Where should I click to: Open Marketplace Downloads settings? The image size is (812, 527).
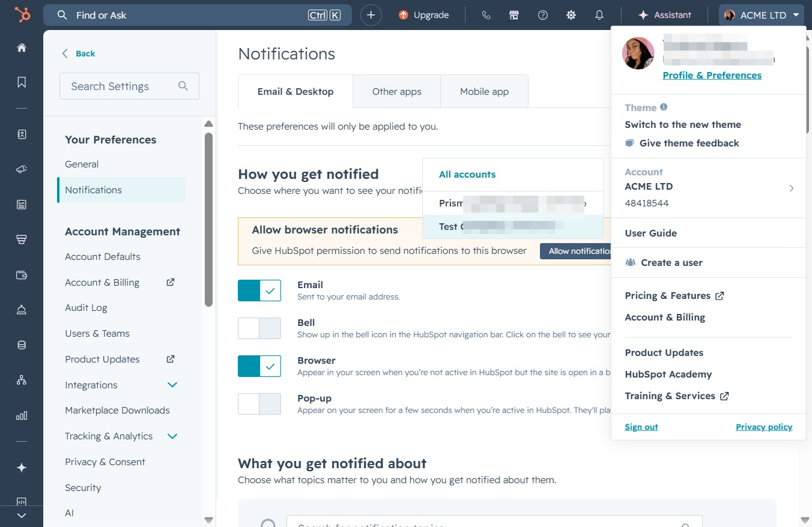point(117,411)
